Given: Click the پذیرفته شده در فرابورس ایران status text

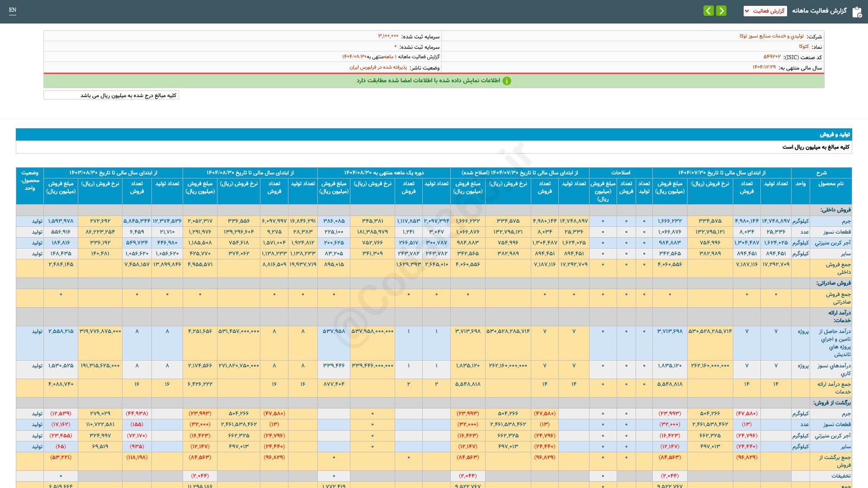Looking at the screenshot, I should pyautogui.click(x=378, y=67).
